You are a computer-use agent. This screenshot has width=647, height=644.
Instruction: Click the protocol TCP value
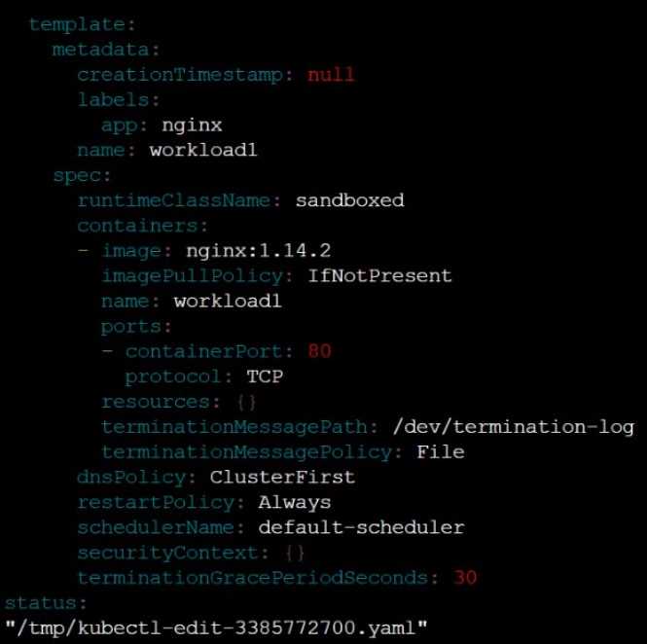(265, 376)
